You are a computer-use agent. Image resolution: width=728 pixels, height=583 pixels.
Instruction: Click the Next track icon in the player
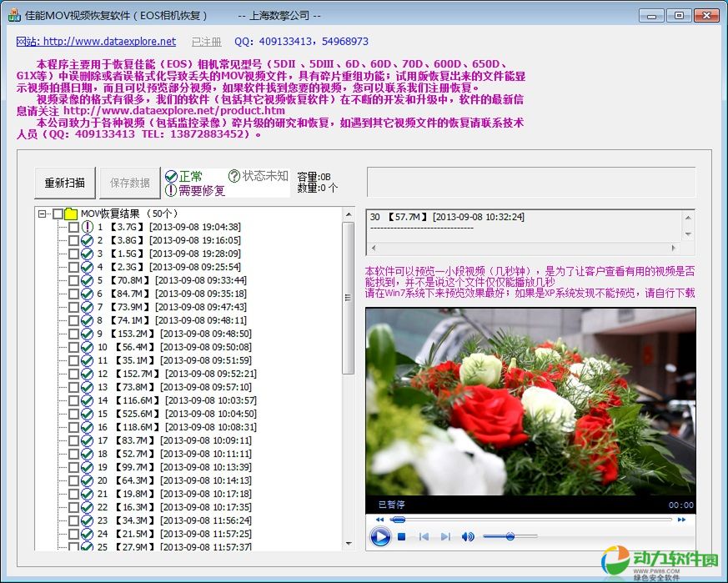(445, 537)
